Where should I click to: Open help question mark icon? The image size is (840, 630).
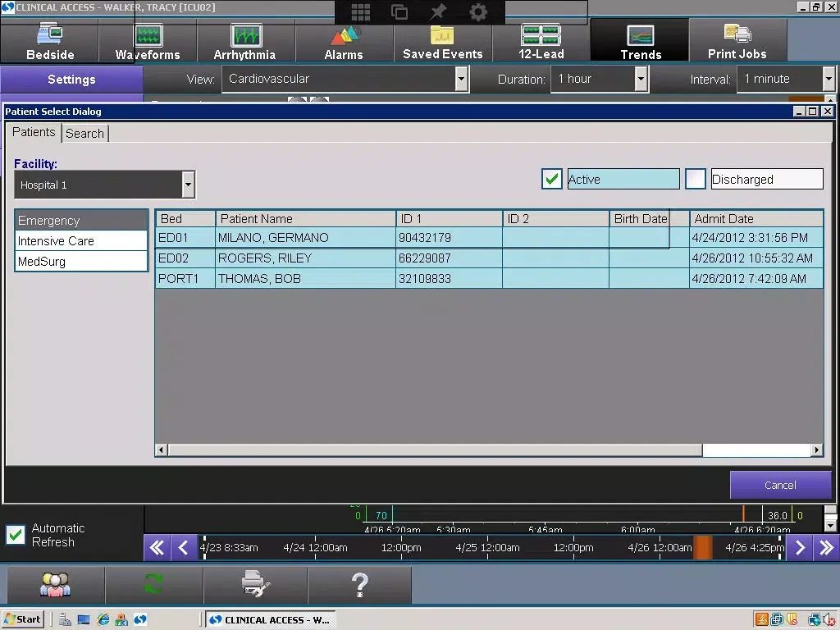[x=359, y=585]
